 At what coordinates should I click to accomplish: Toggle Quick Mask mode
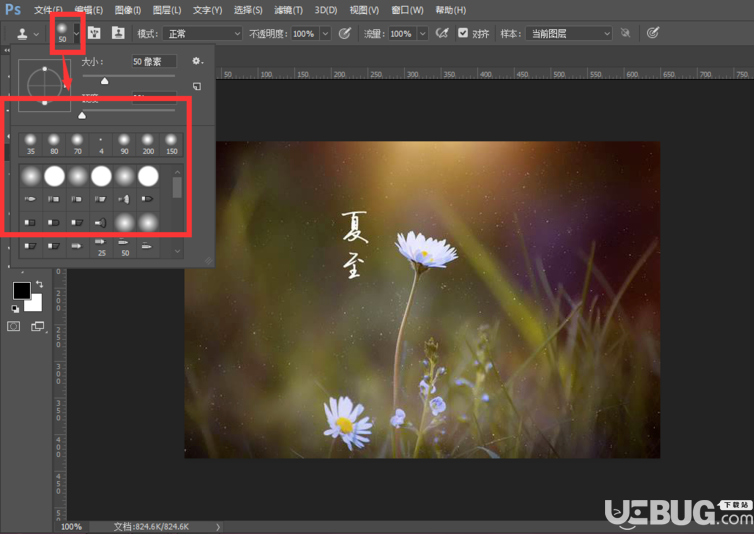click(14, 327)
